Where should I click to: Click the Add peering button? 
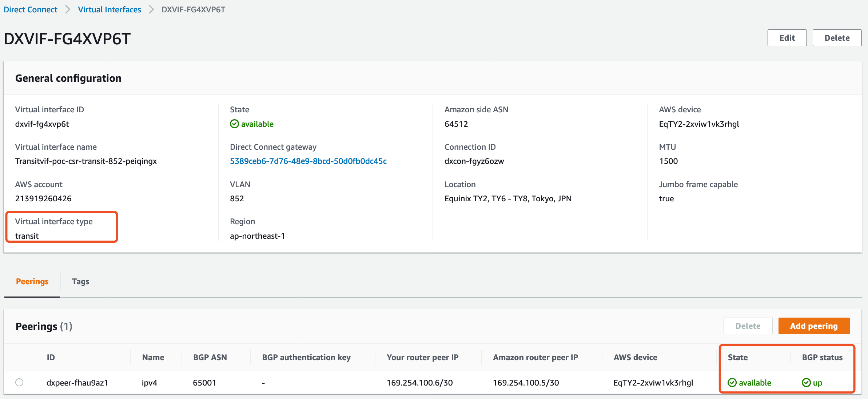point(814,326)
